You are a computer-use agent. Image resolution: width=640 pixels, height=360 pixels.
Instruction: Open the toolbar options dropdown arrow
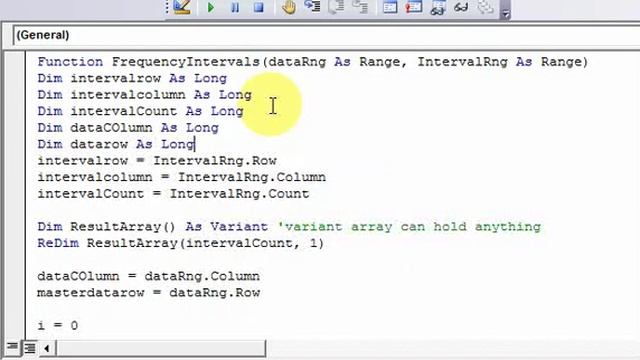click(505, 10)
